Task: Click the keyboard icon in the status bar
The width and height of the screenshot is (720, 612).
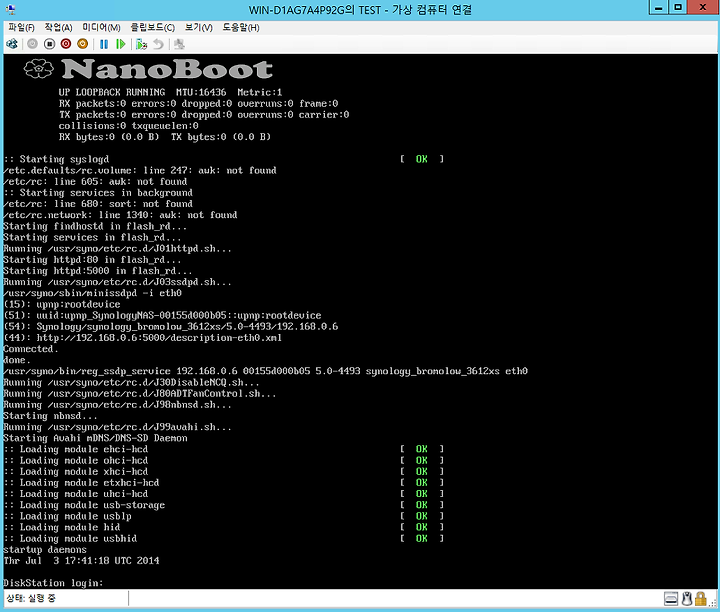Action: click(x=671, y=599)
